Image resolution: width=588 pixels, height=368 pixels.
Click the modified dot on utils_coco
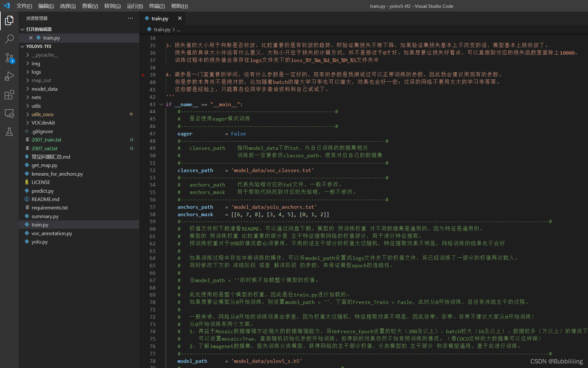(131, 114)
